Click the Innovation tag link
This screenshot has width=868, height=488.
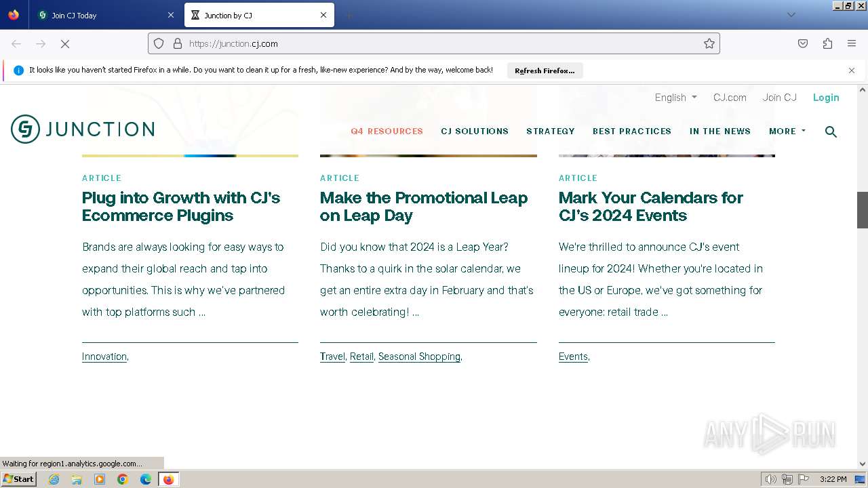pyautogui.click(x=104, y=357)
